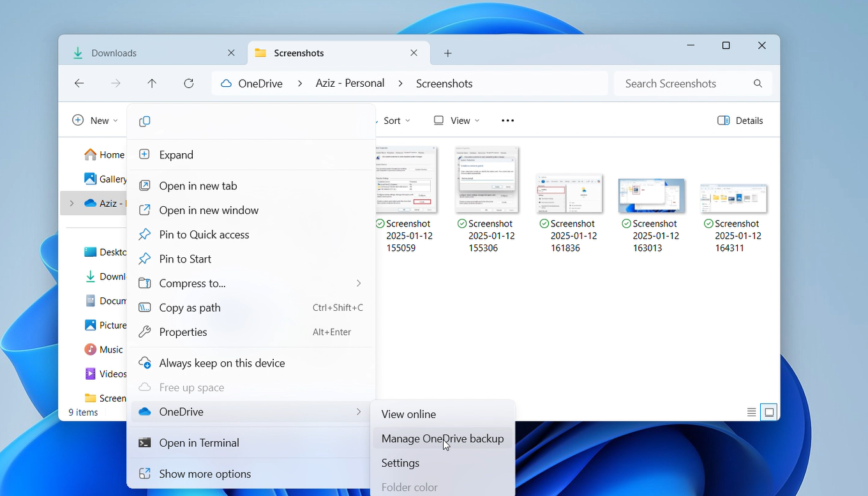Click OneDrive breadcrumb in address bar
The image size is (868, 496).
(x=260, y=84)
